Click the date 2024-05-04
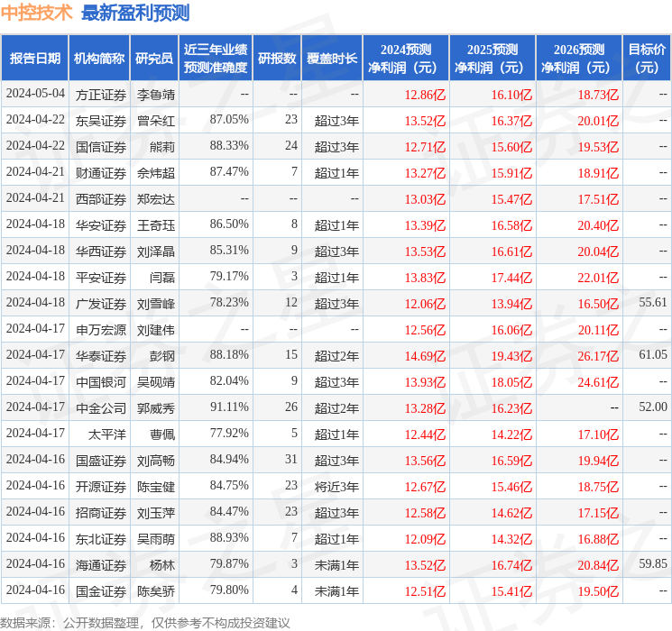 [35, 94]
